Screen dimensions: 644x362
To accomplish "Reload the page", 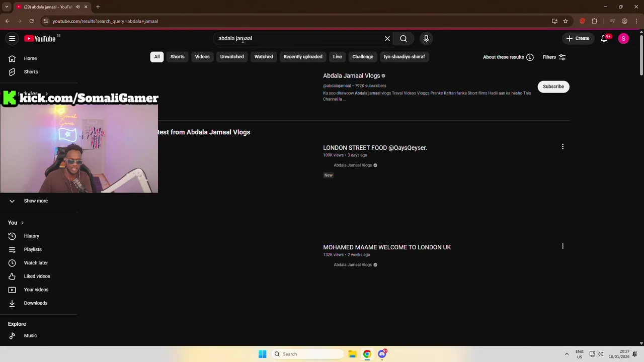I will [x=31, y=21].
